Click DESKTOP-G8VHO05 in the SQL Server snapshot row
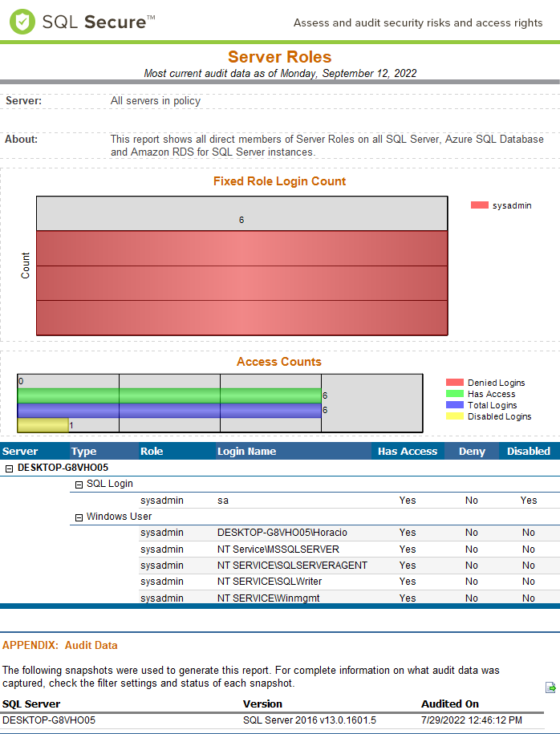Screen dimensions: 560x734 (49, 720)
